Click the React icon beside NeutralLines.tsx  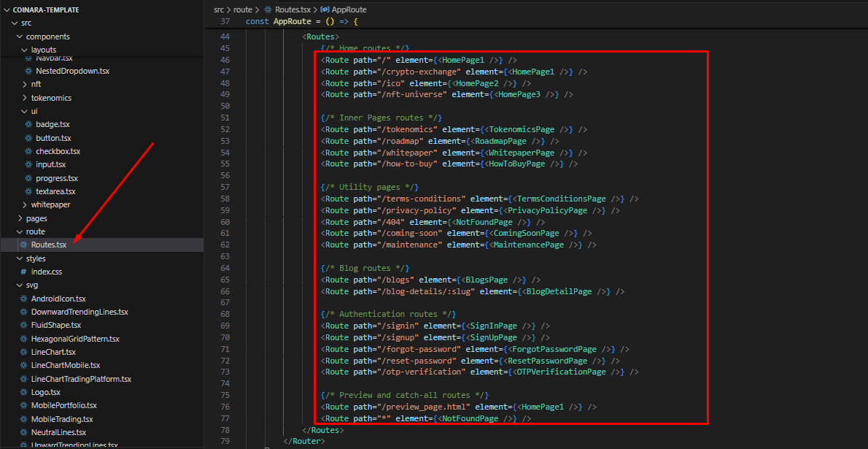(x=23, y=432)
